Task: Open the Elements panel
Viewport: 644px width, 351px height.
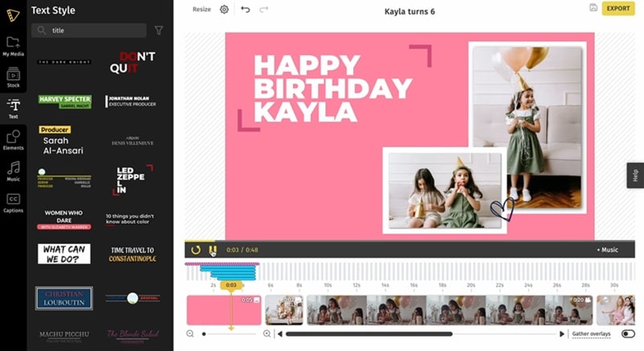Action: click(13, 140)
